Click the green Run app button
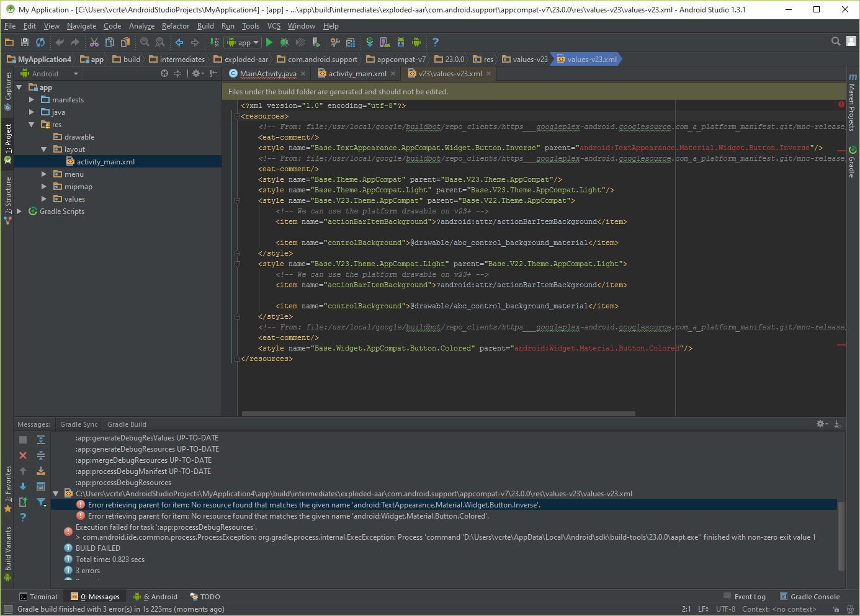Viewport: 860px width, 616px height. [269, 42]
